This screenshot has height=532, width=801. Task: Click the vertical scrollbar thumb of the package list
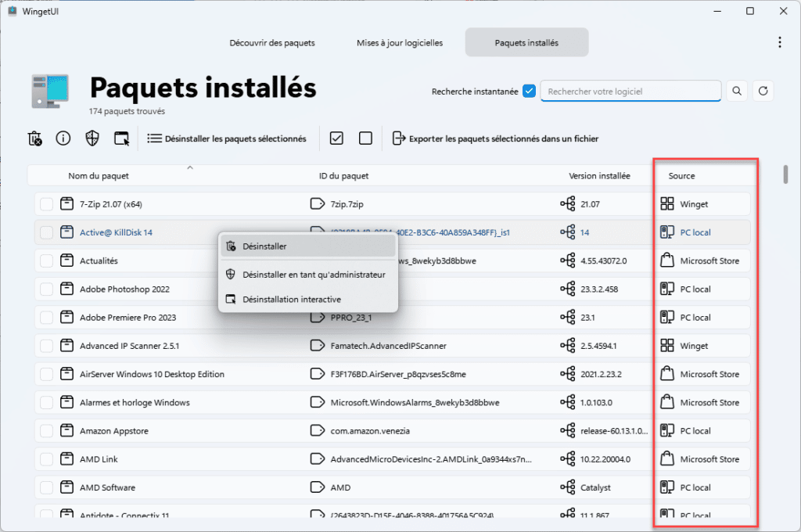pos(785,174)
